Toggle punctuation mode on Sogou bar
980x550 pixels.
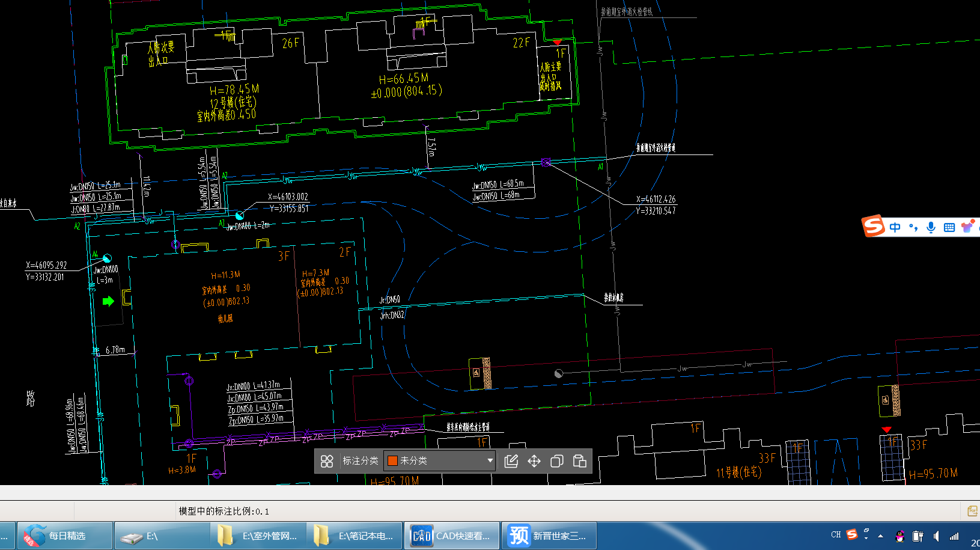913,227
